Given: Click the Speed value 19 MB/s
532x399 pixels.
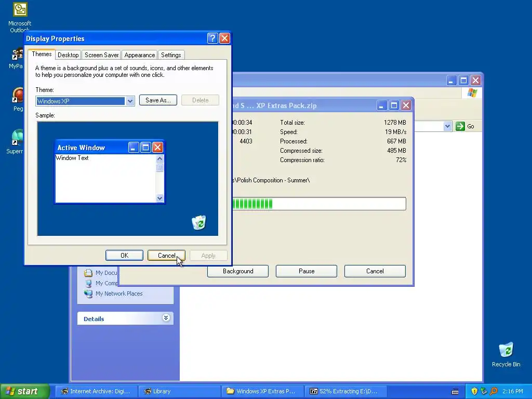Looking at the screenshot, I should (395, 131).
